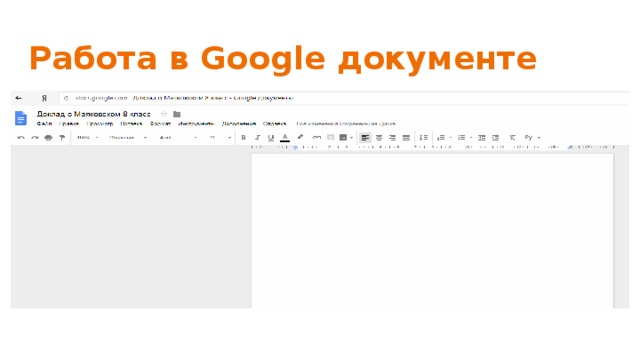Screen dimensions: 640x360
Task: Click the "Ру" input tools button
Action: pos(529,138)
